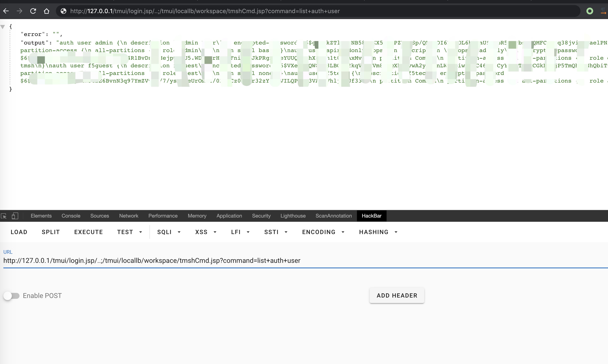Switch to the Network tab

point(129,216)
